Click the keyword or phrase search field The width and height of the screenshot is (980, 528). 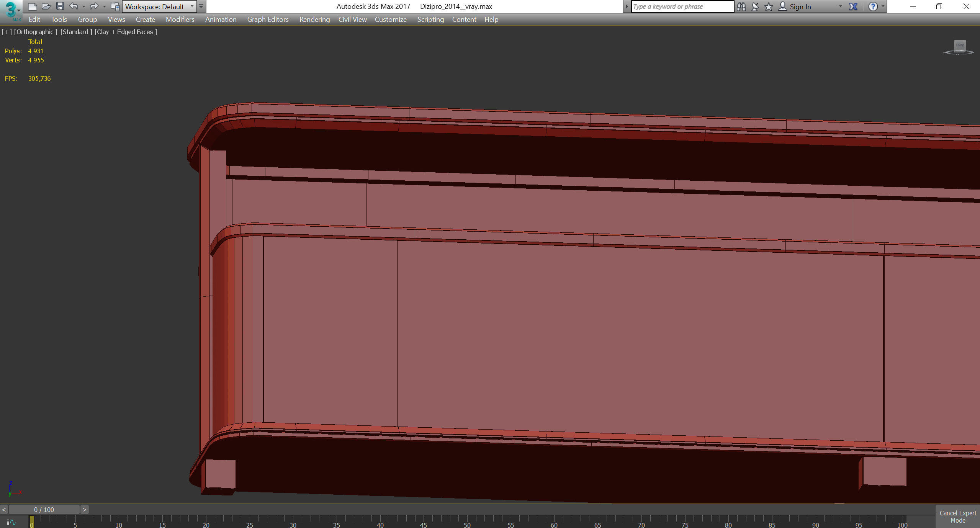682,7
